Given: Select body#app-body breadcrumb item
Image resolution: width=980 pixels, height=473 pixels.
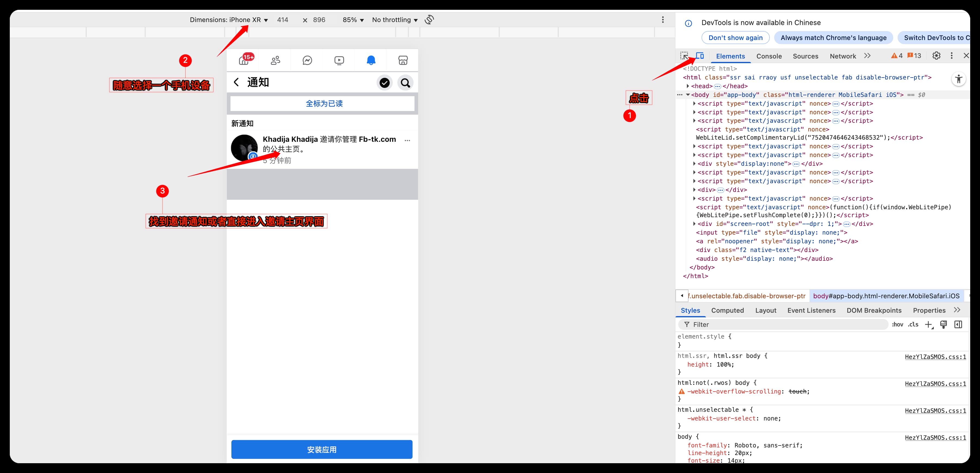Looking at the screenshot, I should coord(886,296).
